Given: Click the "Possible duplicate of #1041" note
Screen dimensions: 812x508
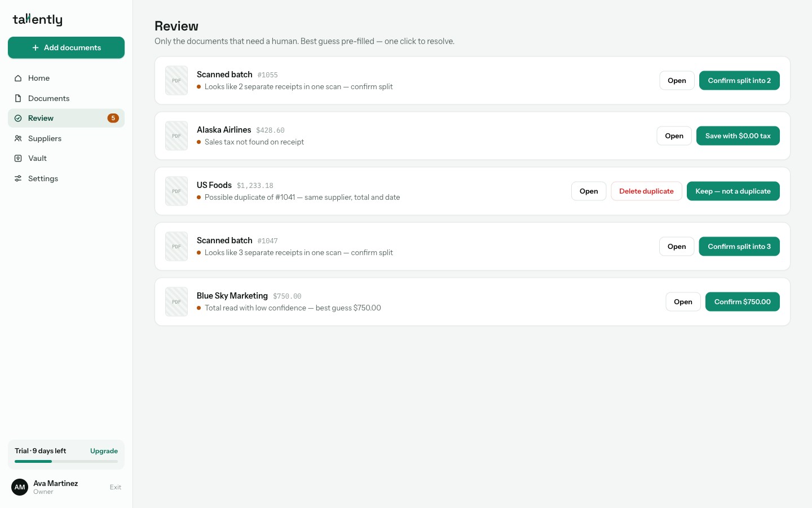Looking at the screenshot, I should 302,198.
